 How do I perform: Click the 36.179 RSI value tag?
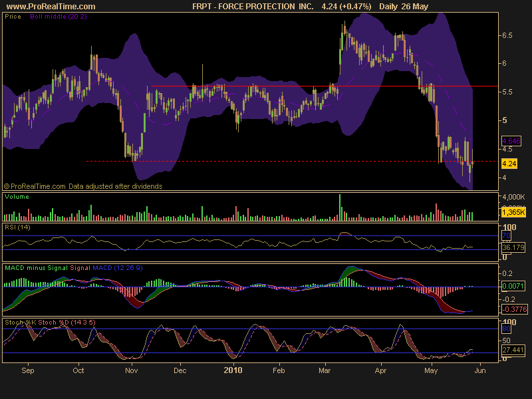[513, 247]
